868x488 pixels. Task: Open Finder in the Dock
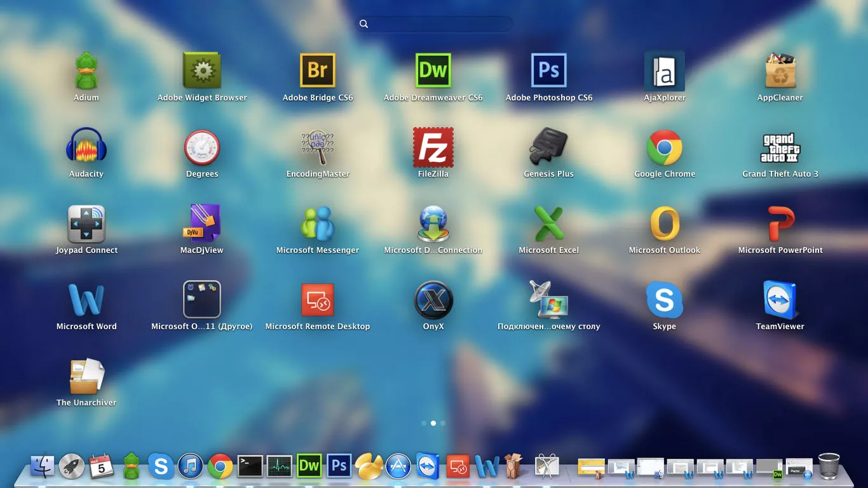coord(43,466)
